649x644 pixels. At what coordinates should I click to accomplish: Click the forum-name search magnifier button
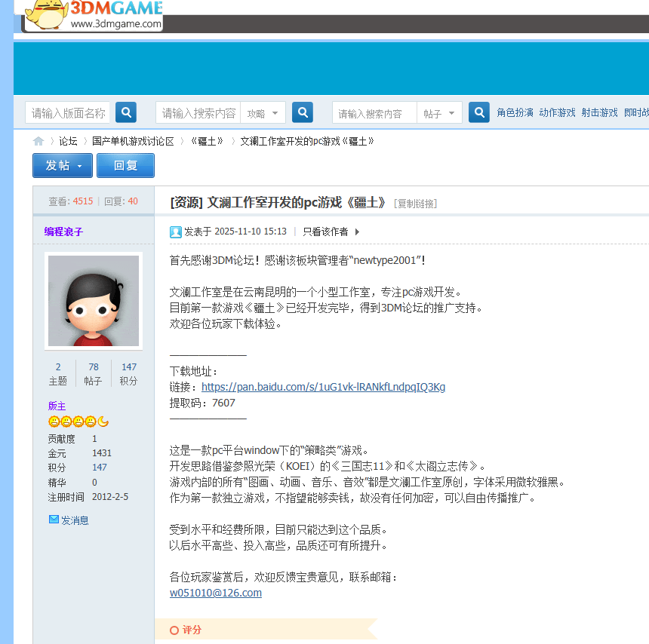pos(125,111)
